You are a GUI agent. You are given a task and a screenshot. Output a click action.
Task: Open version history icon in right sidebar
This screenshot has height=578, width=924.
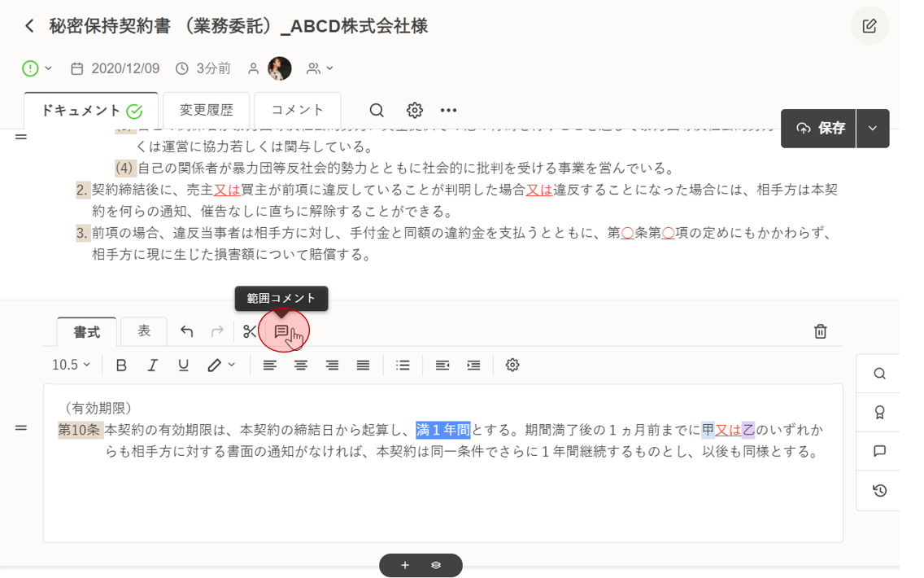(x=879, y=491)
